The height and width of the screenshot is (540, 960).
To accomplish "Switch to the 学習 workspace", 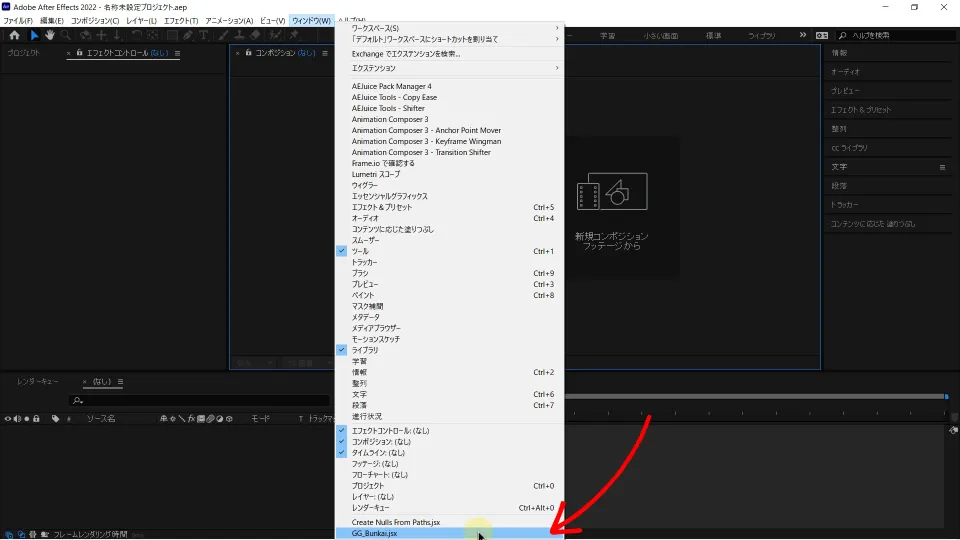I will 607,36.
